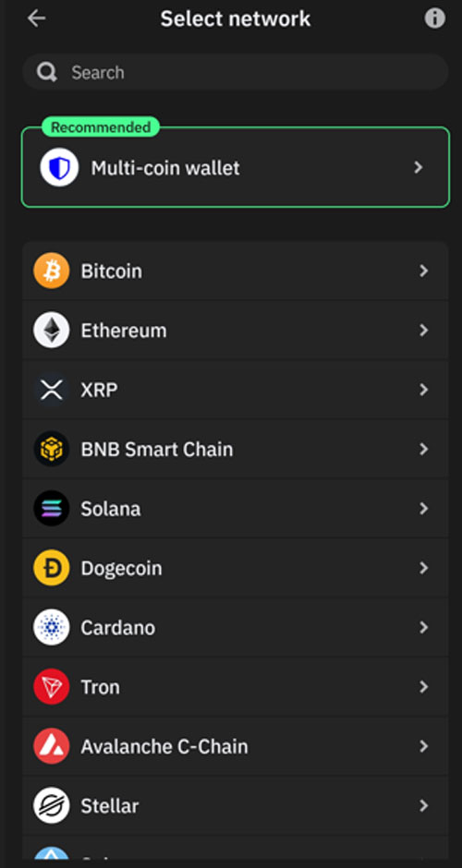Expand Multi-coin wallet with its chevron
The width and height of the screenshot is (462, 868).
click(x=419, y=167)
